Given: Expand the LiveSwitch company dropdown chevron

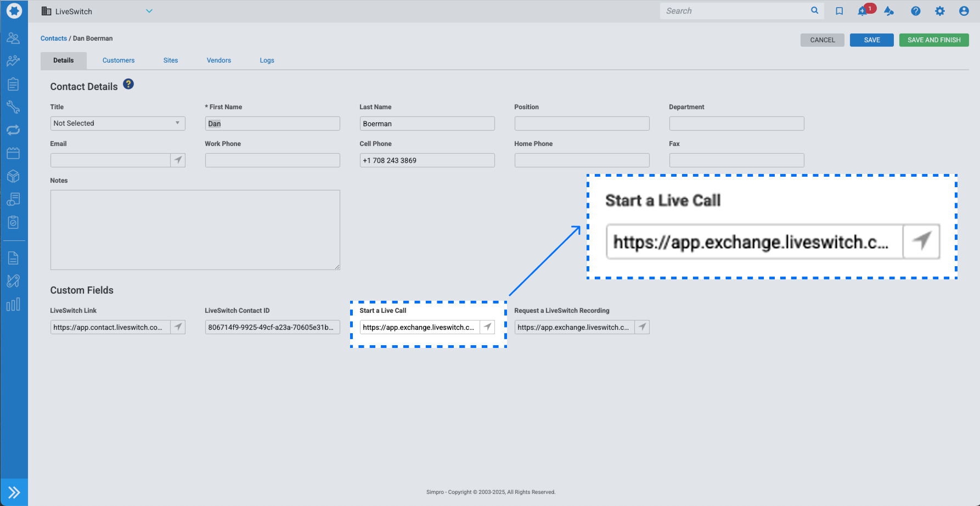Looking at the screenshot, I should (149, 11).
